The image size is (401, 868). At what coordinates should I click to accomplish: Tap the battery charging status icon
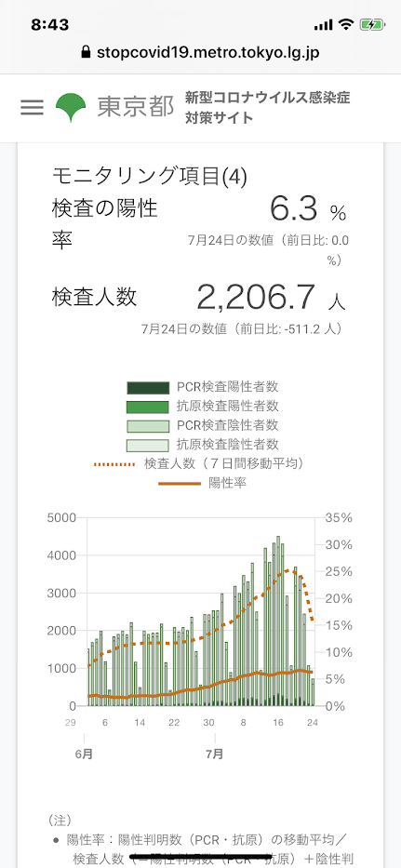point(369,24)
